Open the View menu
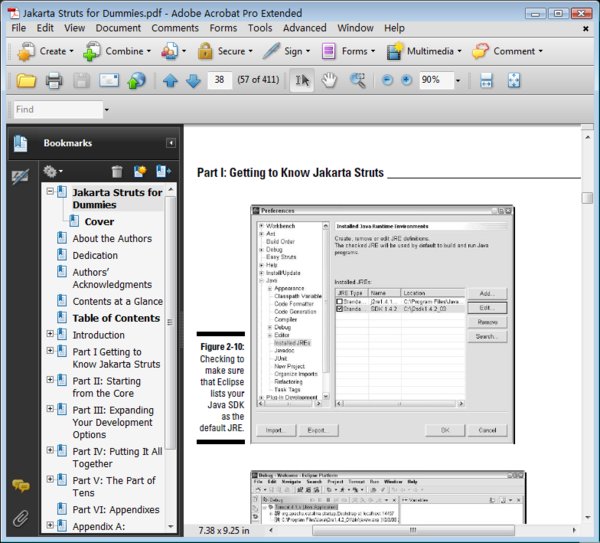The width and height of the screenshot is (600, 543). [74, 28]
